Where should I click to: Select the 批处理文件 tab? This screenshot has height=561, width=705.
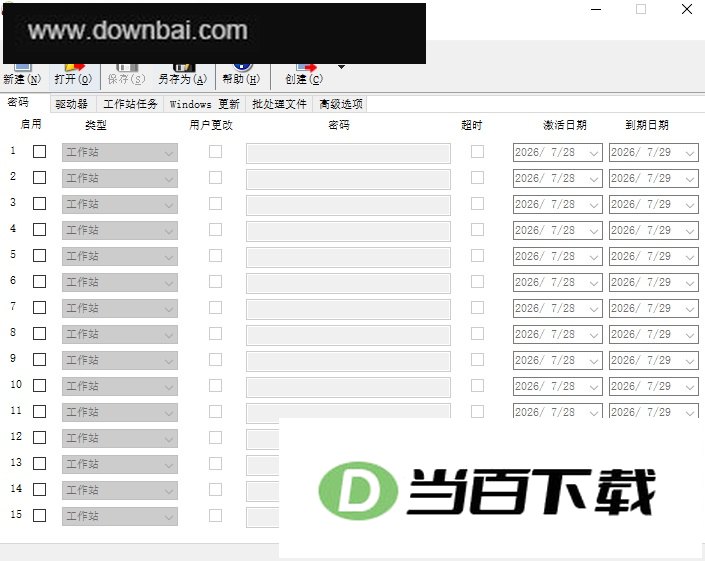[279, 104]
